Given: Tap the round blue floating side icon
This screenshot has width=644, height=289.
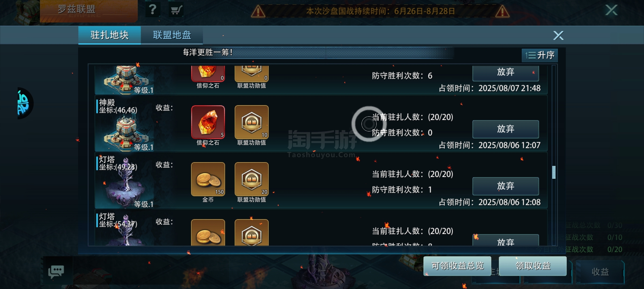Looking at the screenshot, I should 25,103.
